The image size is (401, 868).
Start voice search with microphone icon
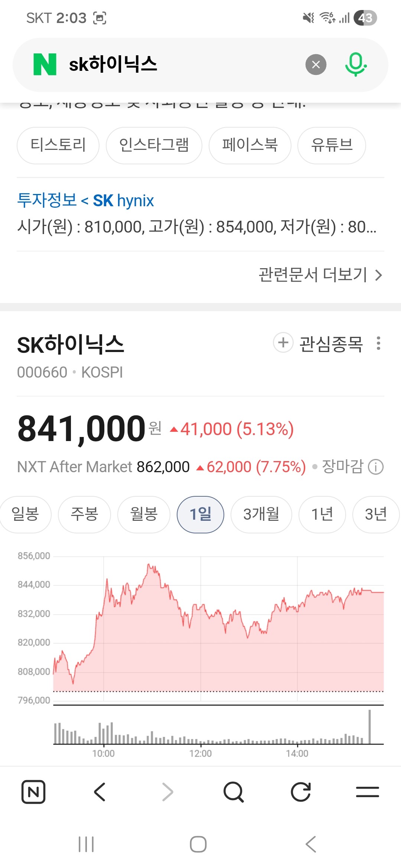click(356, 64)
